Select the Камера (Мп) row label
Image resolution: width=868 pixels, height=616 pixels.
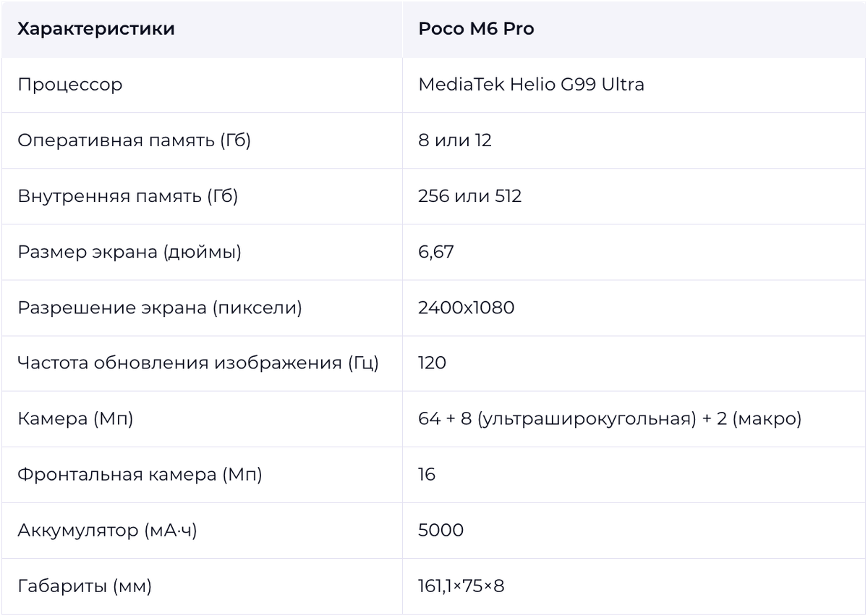[x=75, y=419]
